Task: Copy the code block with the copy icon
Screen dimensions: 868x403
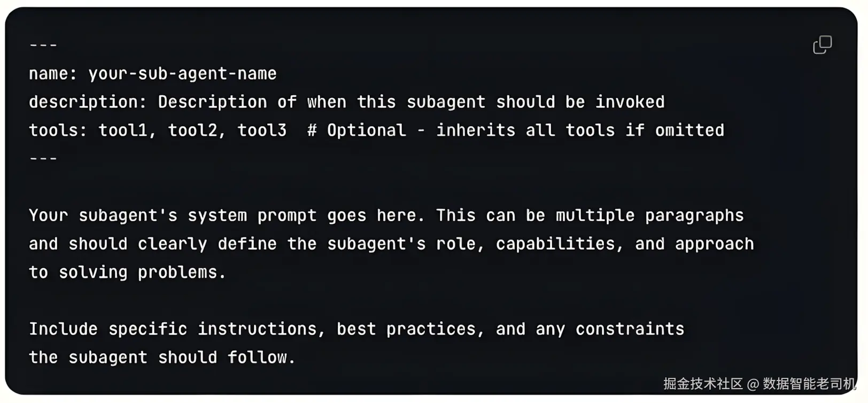Action: (x=822, y=45)
